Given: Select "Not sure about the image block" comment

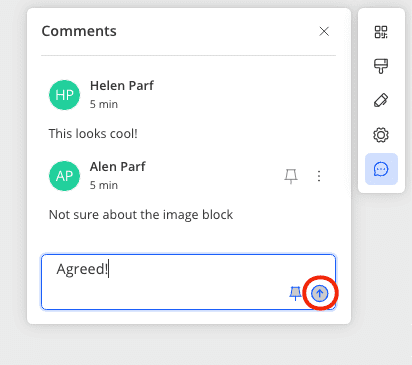Looking at the screenshot, I should tap(141, 215).
